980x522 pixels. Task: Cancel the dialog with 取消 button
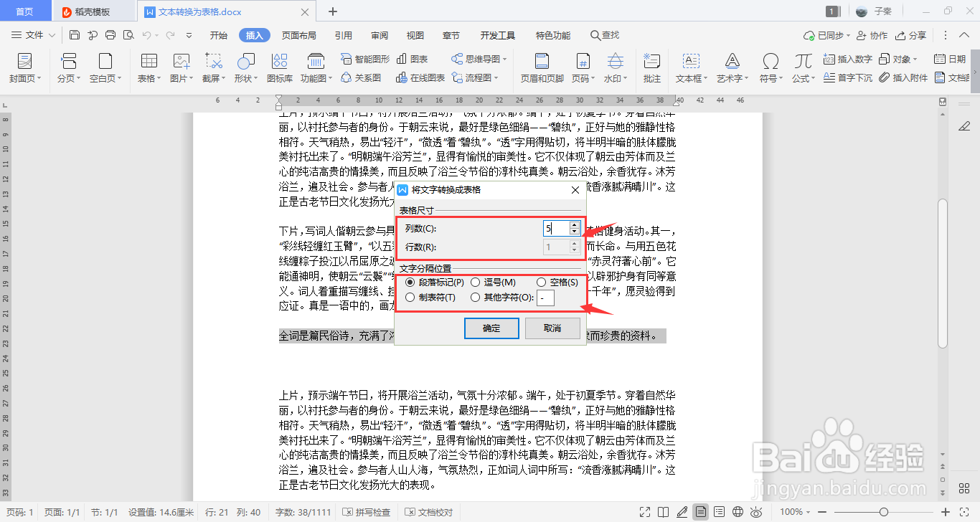(x=552, y=328)
